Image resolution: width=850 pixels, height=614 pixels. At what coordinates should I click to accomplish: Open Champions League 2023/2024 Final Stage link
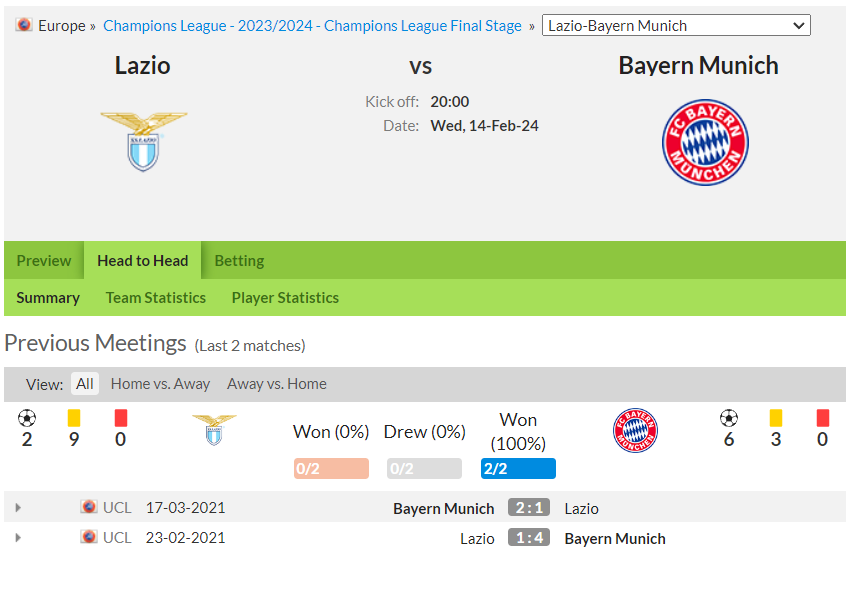pos(312,25)
